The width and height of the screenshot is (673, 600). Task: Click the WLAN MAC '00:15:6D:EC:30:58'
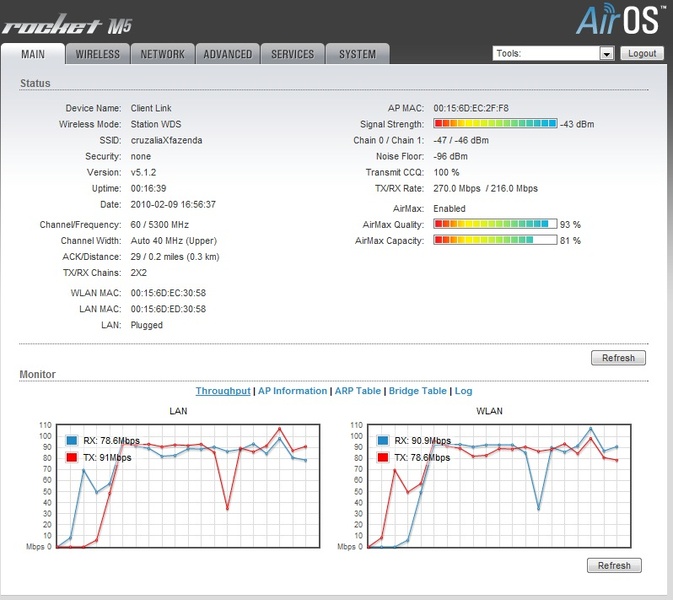(x=168, y=293)
